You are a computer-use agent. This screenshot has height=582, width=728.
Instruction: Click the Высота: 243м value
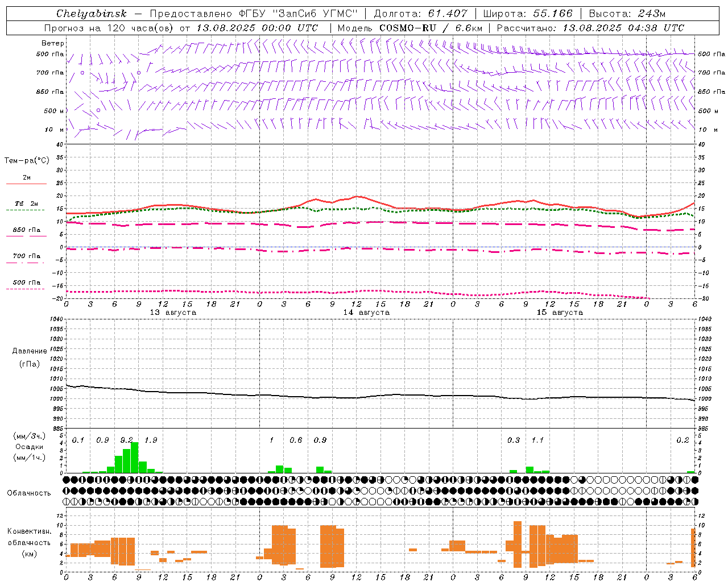tap(627, 14)
